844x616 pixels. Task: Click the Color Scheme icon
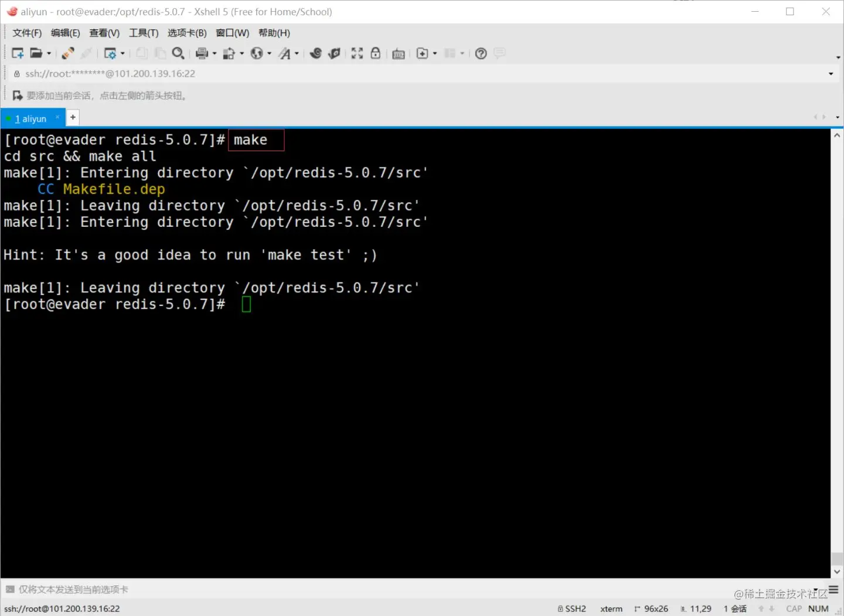pyautogui.click(x=229, y=53)
